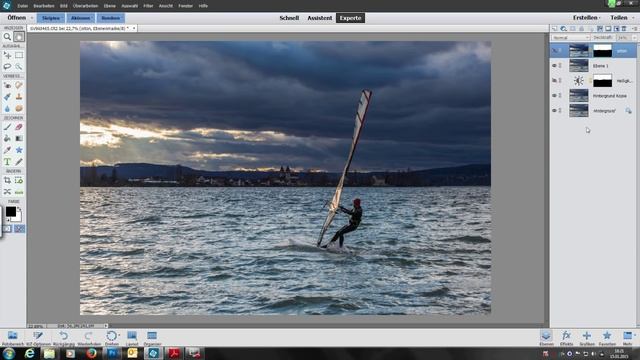Toggle visibility of the Hintergrund layer
The image size is (640, 360).
pos(554,111)
